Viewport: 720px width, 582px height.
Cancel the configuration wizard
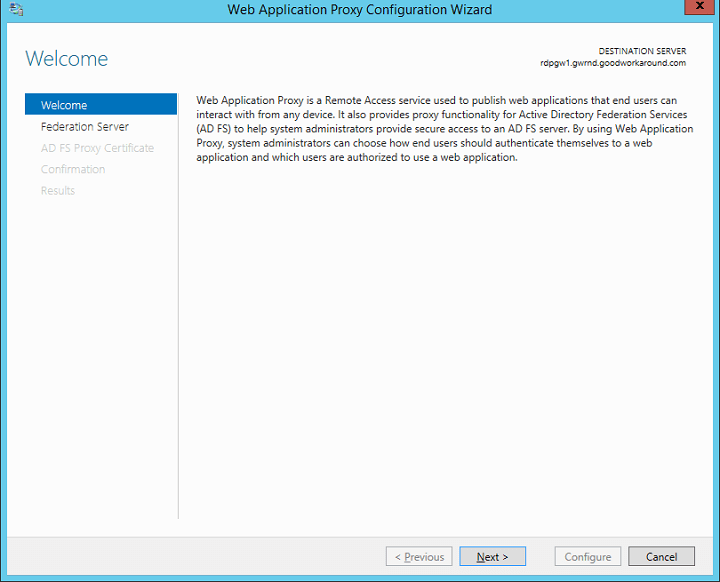[661, 557]
